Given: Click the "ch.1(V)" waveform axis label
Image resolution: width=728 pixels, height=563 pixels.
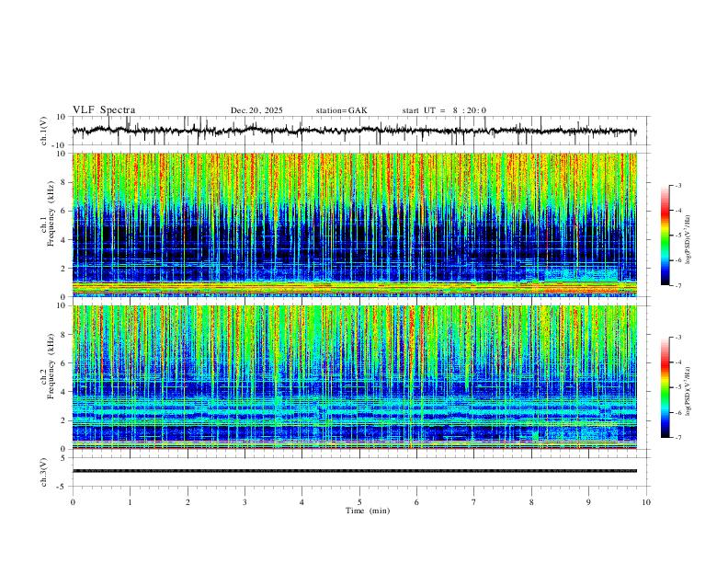Looking at the screenshot, I should click(44, 131).
